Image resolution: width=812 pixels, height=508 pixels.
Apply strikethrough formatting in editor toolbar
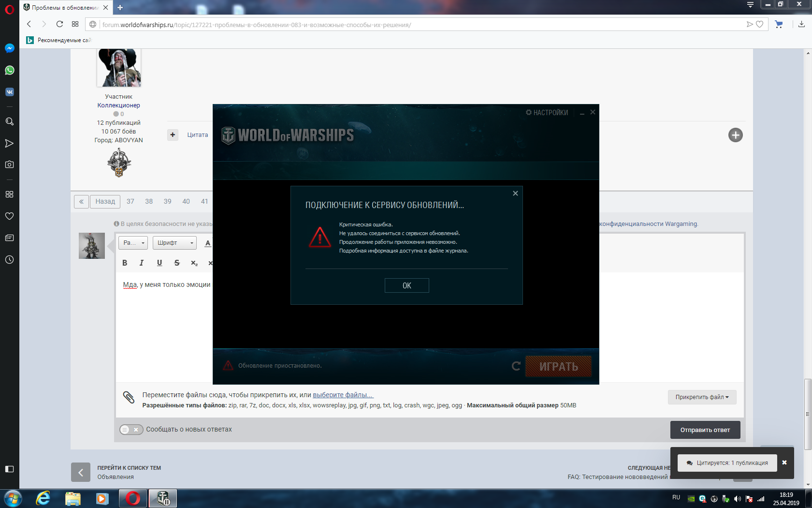pyautogui.click(x=177, y=263)
